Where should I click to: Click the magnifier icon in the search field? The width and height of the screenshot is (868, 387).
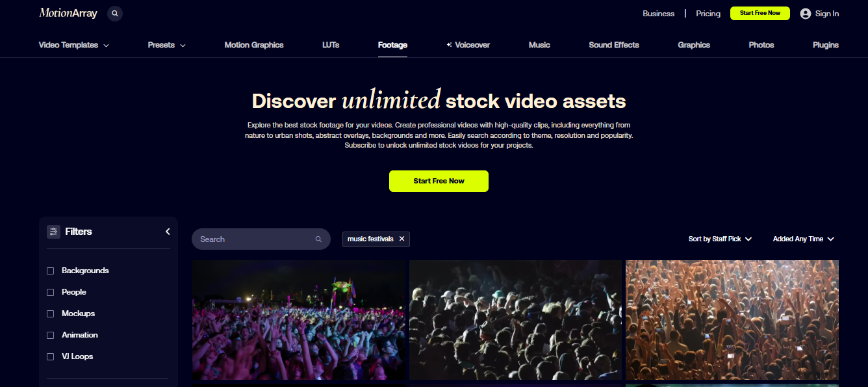(x=318, y=239)
